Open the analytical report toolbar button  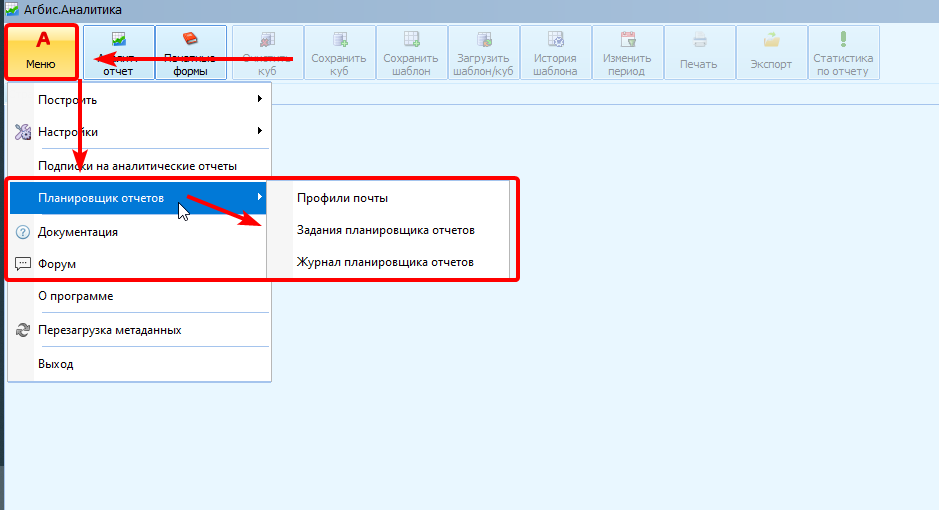tap(119, 52)
